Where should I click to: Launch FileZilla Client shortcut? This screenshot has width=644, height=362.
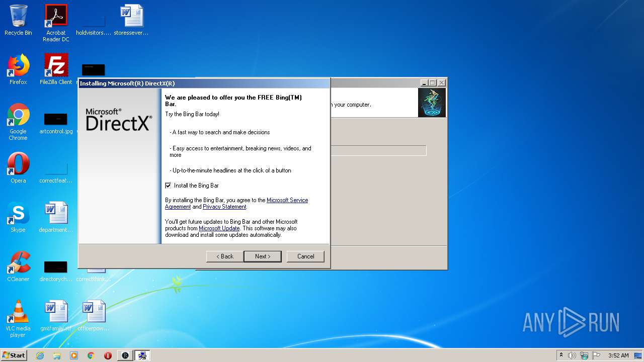click(56, 69)
